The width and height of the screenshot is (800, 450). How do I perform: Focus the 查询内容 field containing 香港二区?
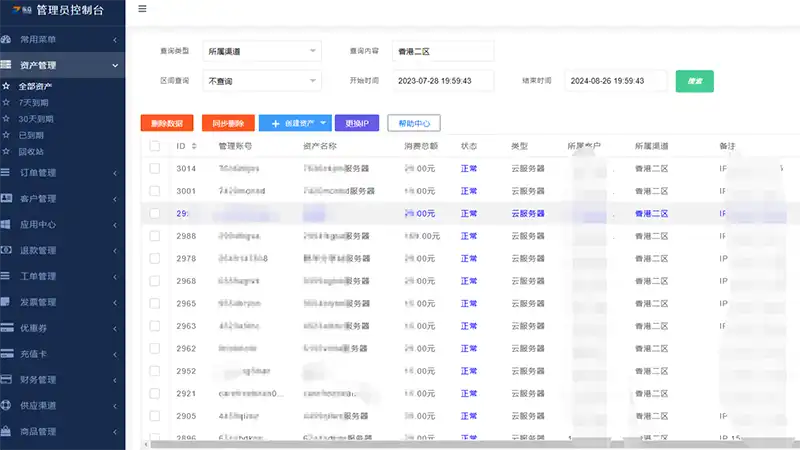pos(443,51)
